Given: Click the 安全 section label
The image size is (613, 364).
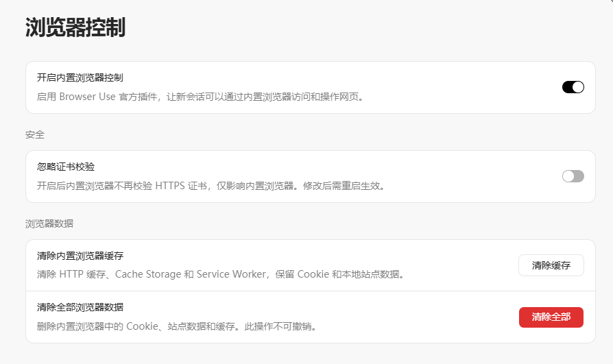Looking at the screenshot, I should 35,134.
